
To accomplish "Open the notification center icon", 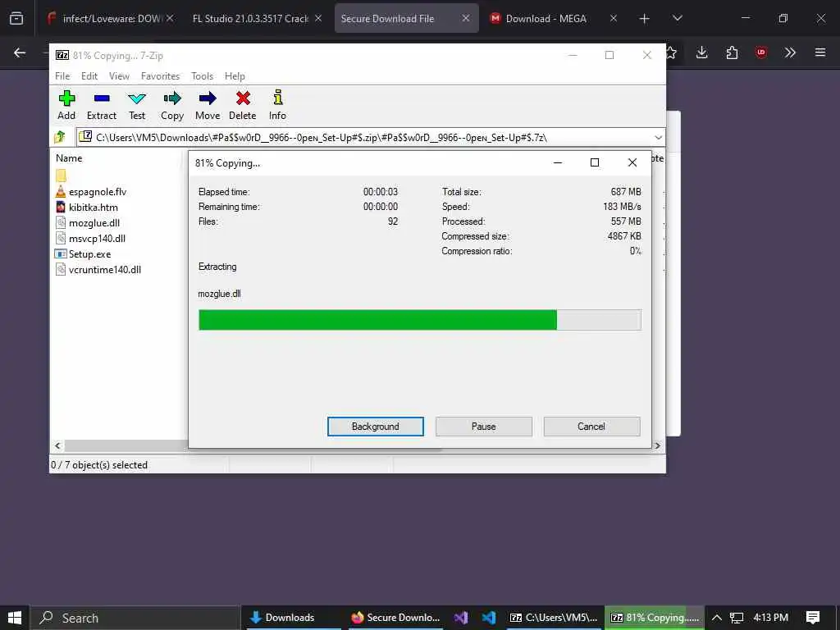I will (813, 618).
